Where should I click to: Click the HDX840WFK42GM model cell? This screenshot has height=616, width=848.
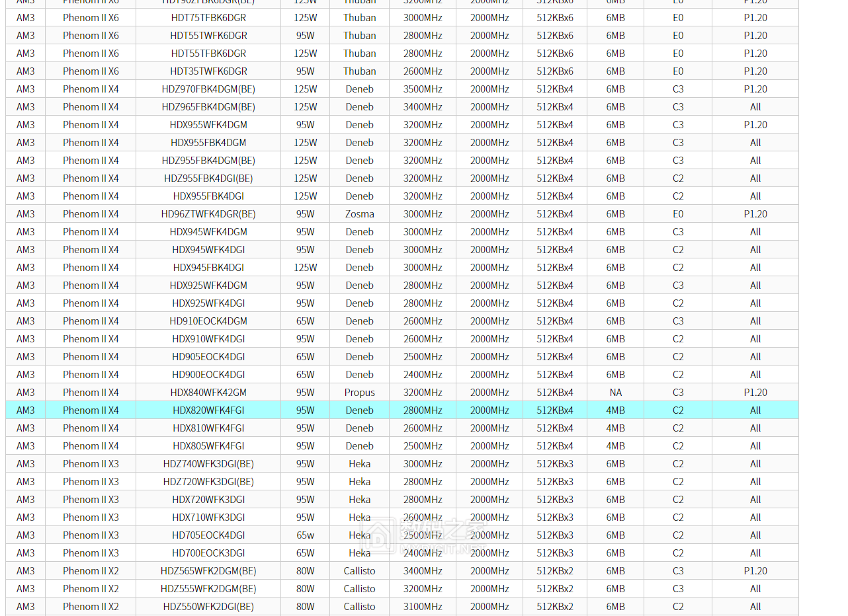point(208,393)
